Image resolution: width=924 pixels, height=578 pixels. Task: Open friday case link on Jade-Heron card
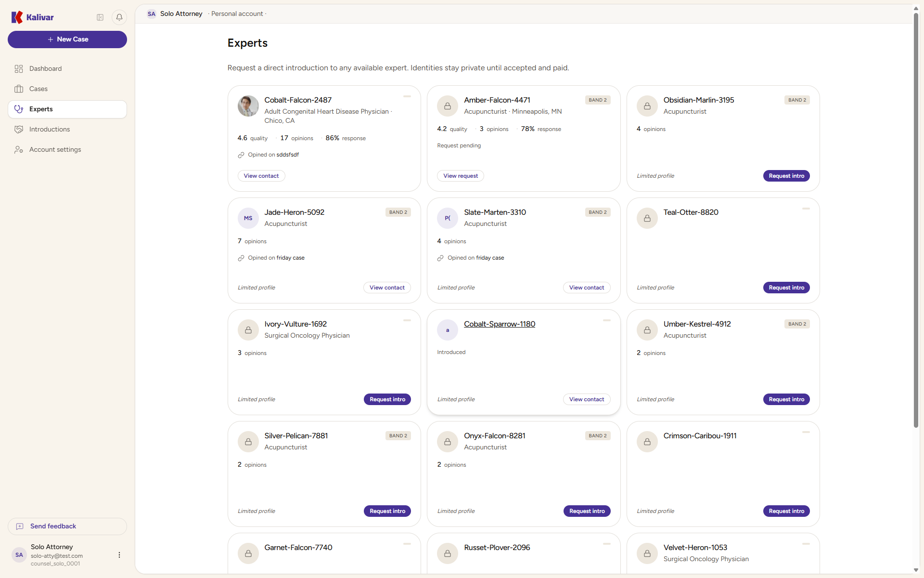[x=291, y=258]
